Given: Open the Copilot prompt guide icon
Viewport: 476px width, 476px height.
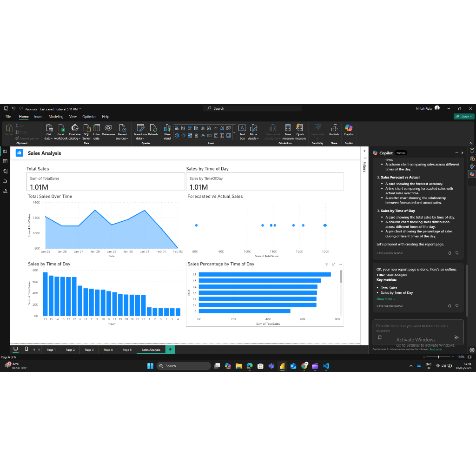Looking at the screenshot, I should coord(380,337).
